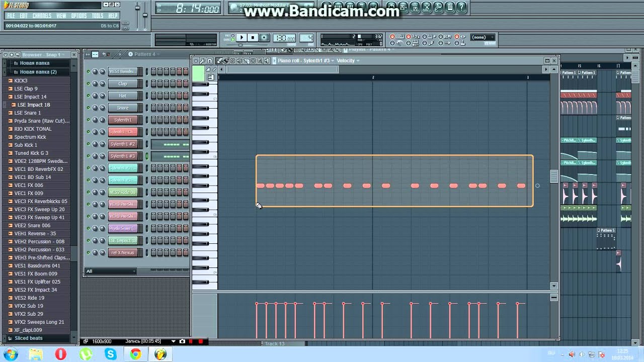Click the Clap channel button
Image resolution: width=644 pixels, height=362 pixels.
(123, 84)
